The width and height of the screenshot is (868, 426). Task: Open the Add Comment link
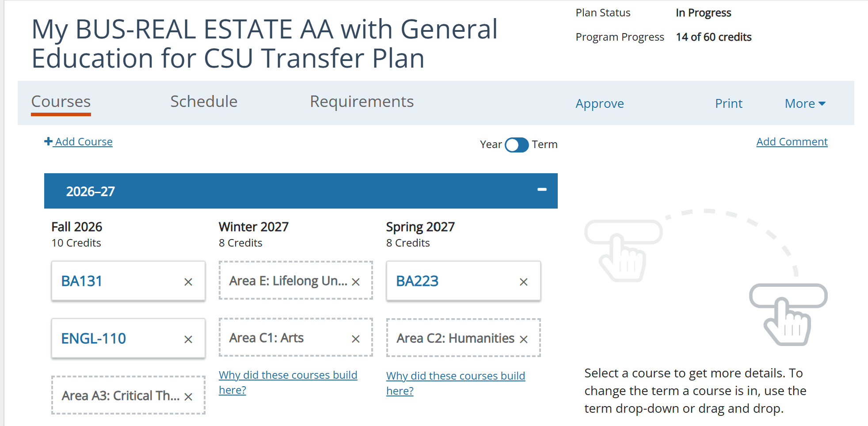792,142
